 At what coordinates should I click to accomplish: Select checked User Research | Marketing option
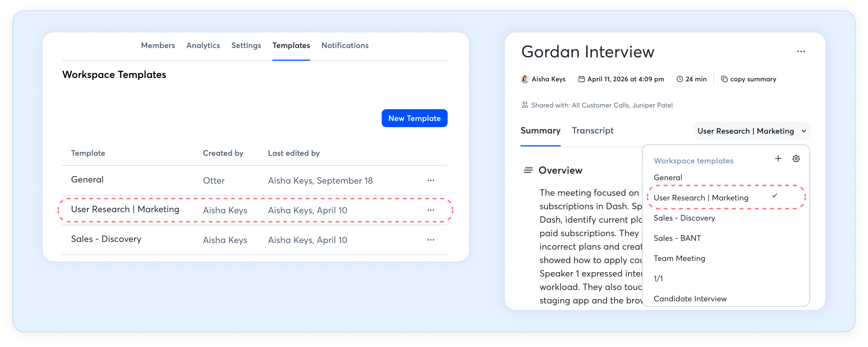(x=701, y=198)
